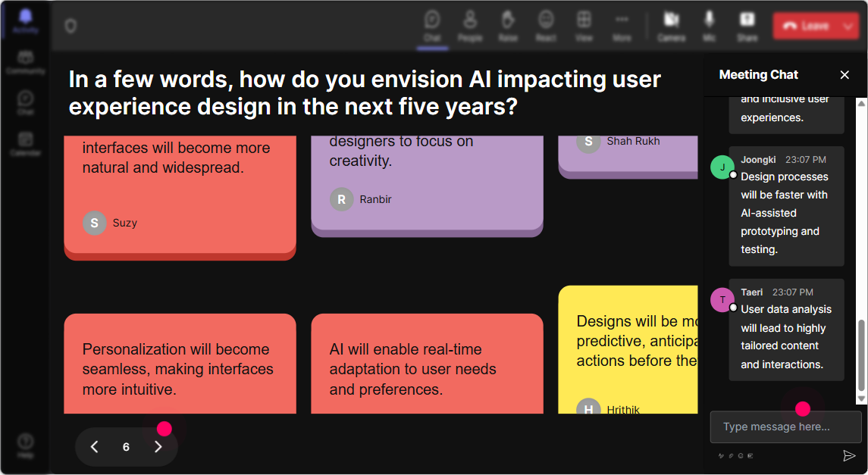Share your screen
868x475 pixels.
(x=747, y=26)
